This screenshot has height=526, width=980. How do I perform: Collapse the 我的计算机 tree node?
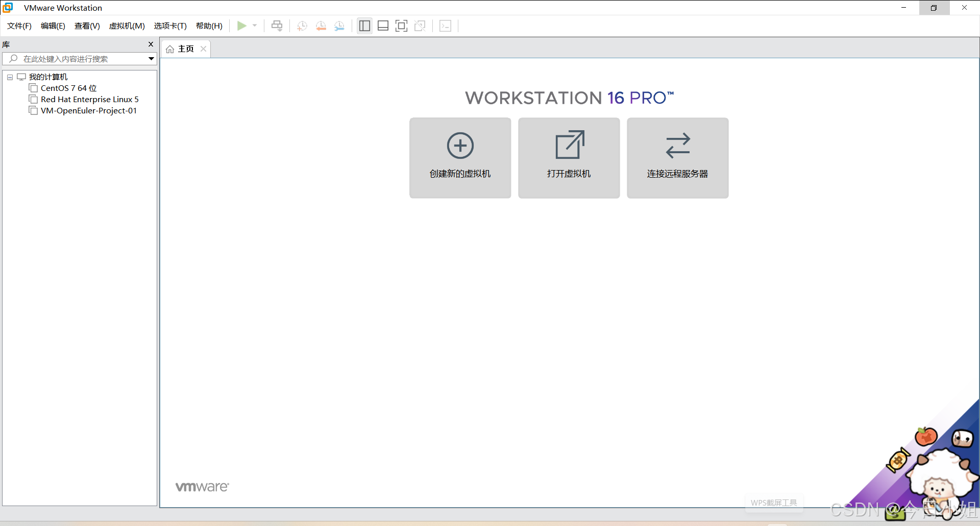[10, 77]
